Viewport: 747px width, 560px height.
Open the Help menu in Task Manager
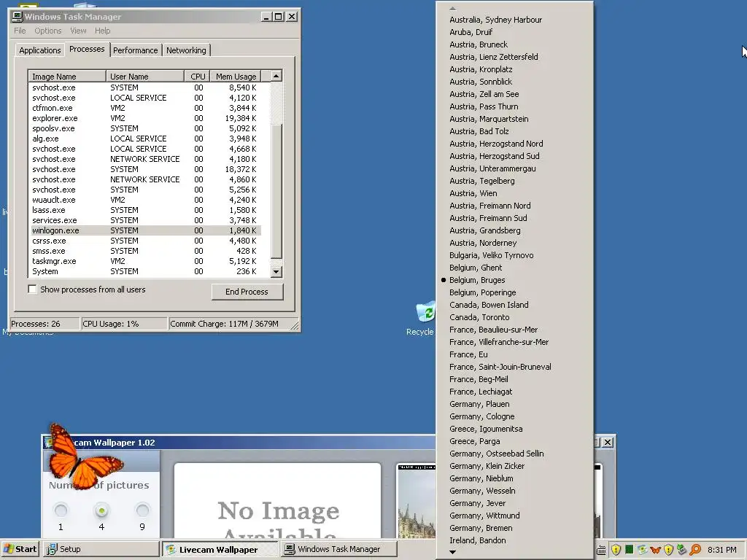[102, 31]
